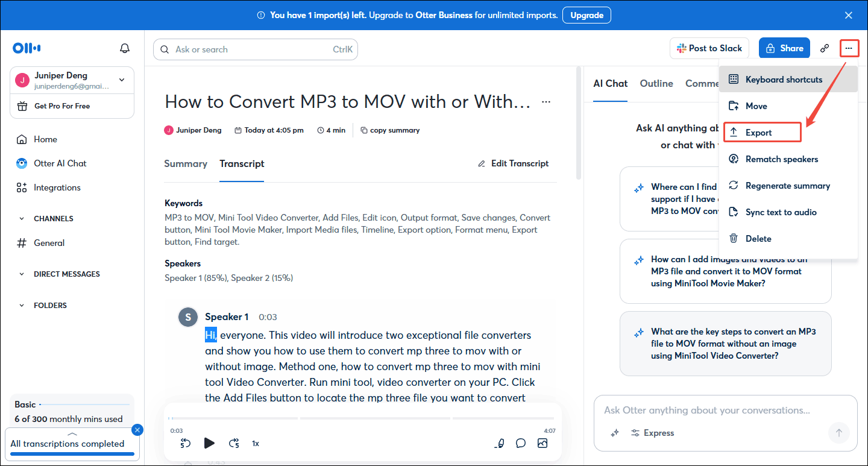Send the Otter chat message arrow
This screenshot has height=466, width=868.
838,432
